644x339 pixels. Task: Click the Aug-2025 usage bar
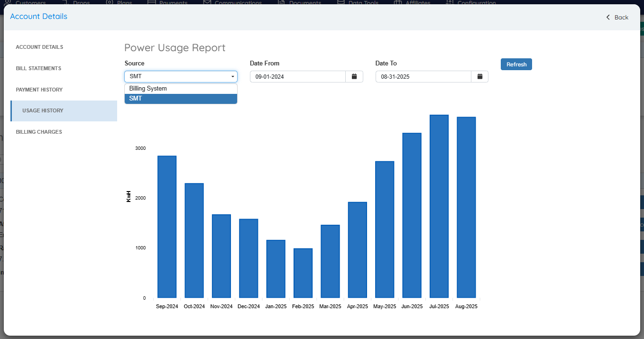(x=466, y=207)
